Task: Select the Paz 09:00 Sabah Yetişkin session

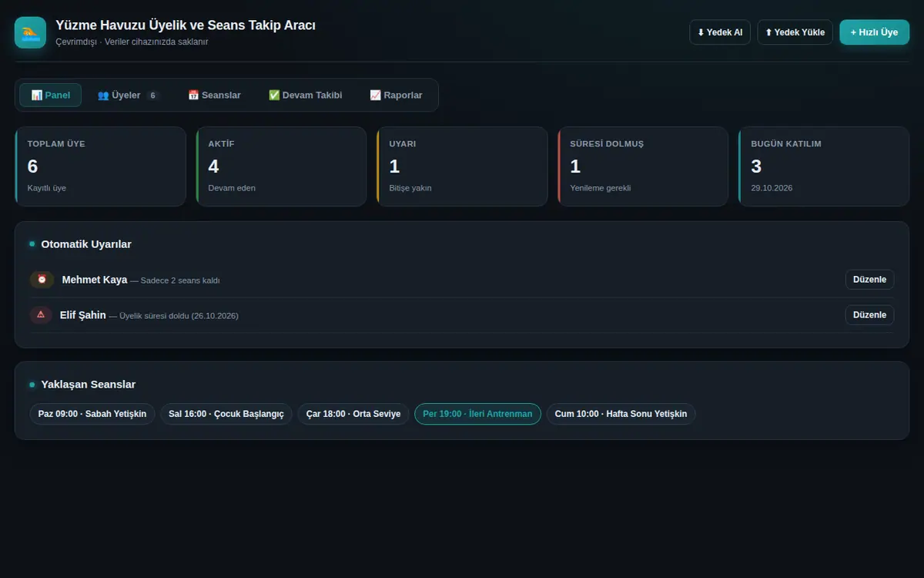Action: tap(92, 414)
